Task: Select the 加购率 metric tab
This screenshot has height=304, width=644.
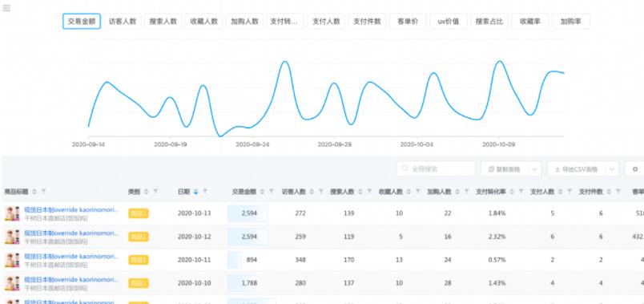Action: coord(571,22)
